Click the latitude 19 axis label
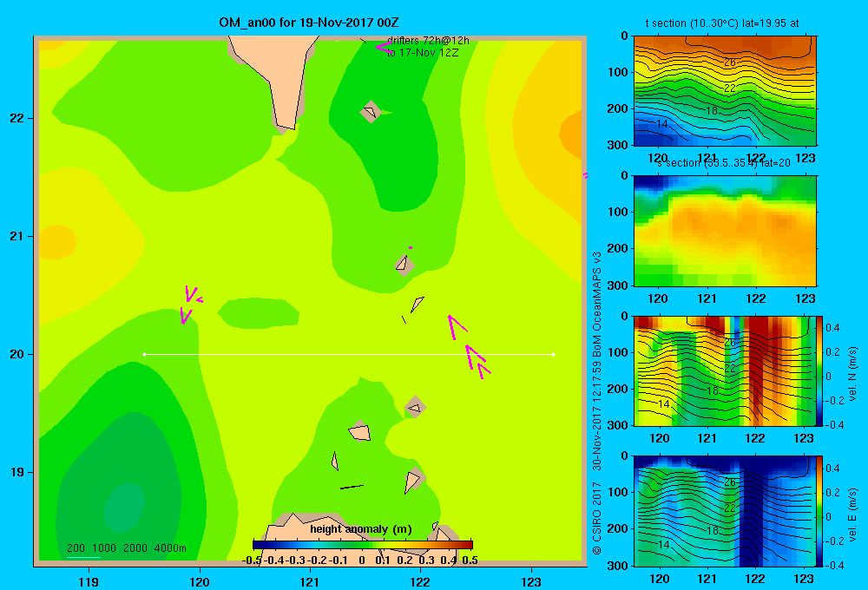This screenshot has height=590, width=868. click(x=17, y=472)
